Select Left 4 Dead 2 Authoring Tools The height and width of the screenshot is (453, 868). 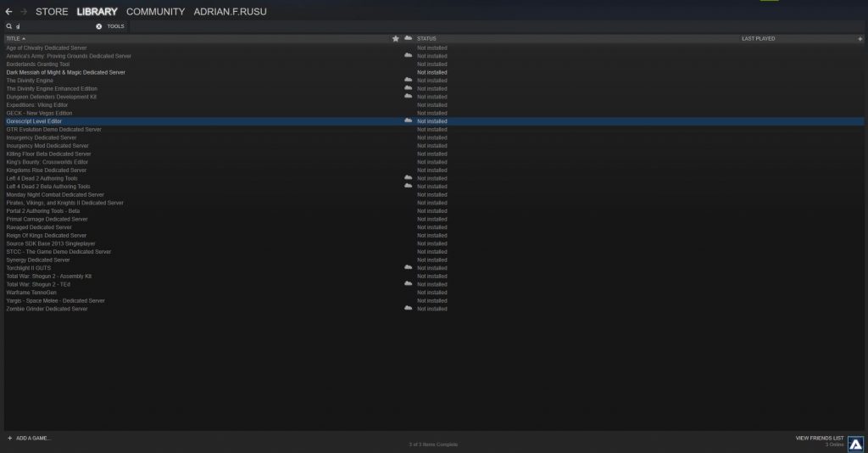[42, 178]
